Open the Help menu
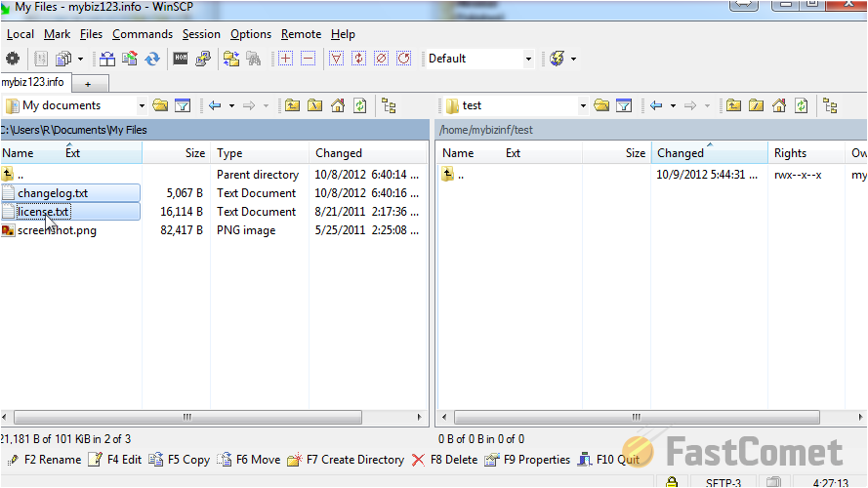The image size is (868, 488). point(343,34)
